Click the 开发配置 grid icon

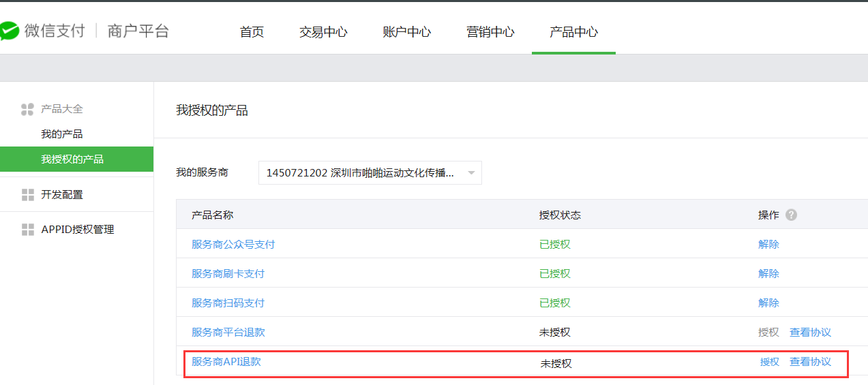pyautogui.click(x=27, y=195)
